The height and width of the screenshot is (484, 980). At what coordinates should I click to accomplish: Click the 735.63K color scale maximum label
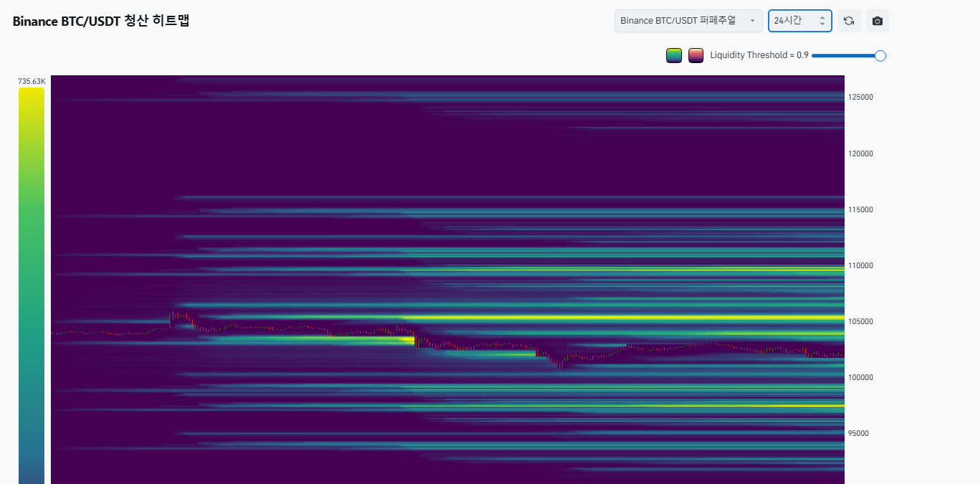click(32, 82)
